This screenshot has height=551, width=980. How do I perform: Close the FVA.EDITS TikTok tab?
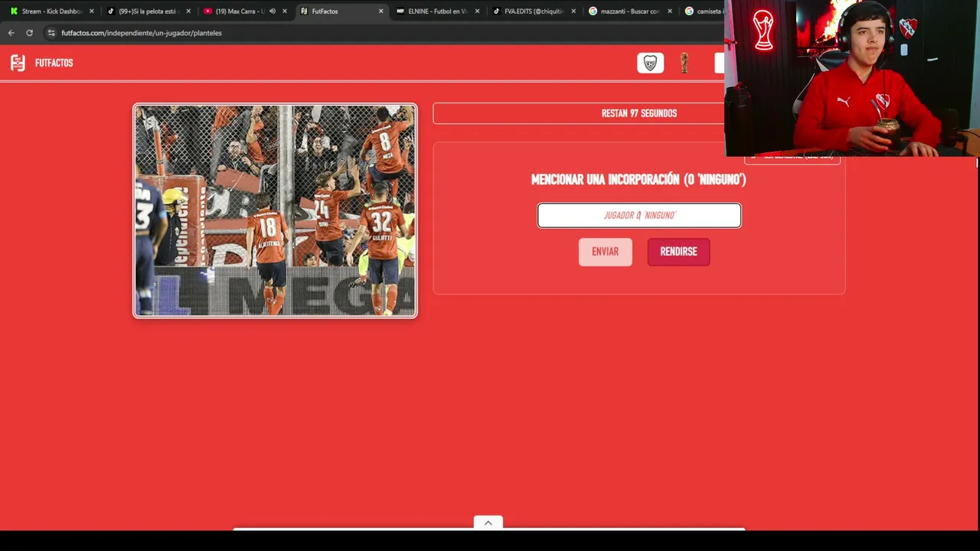point(573,11)
